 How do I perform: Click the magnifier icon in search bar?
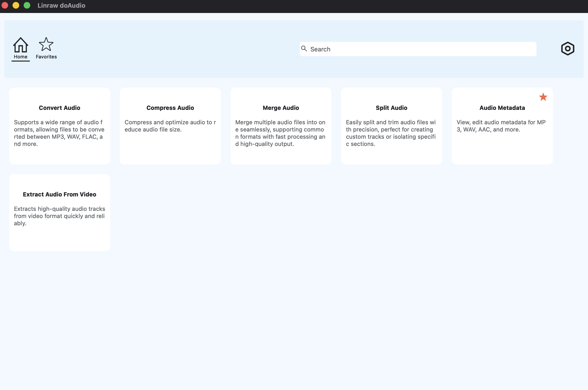pyautogui.click(x=304, y=49)
